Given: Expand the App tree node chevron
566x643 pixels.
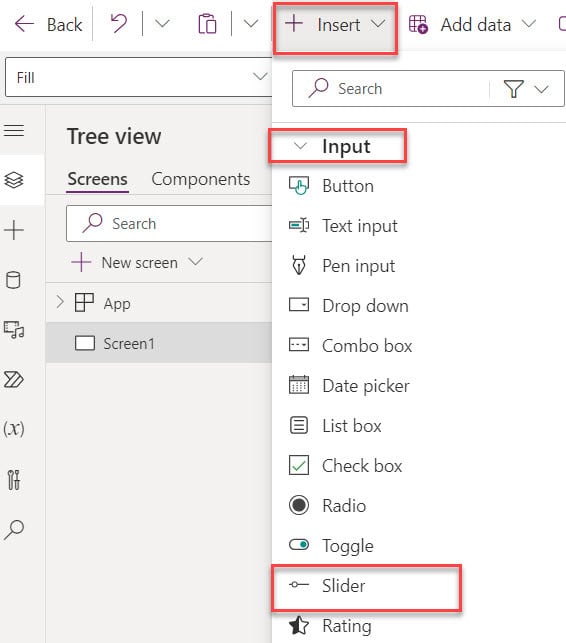Looking at the screenshot, I should pyautogui.click(x=60, y=303).
